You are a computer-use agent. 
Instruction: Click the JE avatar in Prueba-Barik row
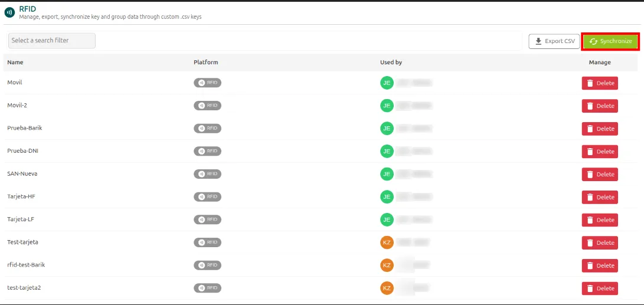click(x=387, y=128)
